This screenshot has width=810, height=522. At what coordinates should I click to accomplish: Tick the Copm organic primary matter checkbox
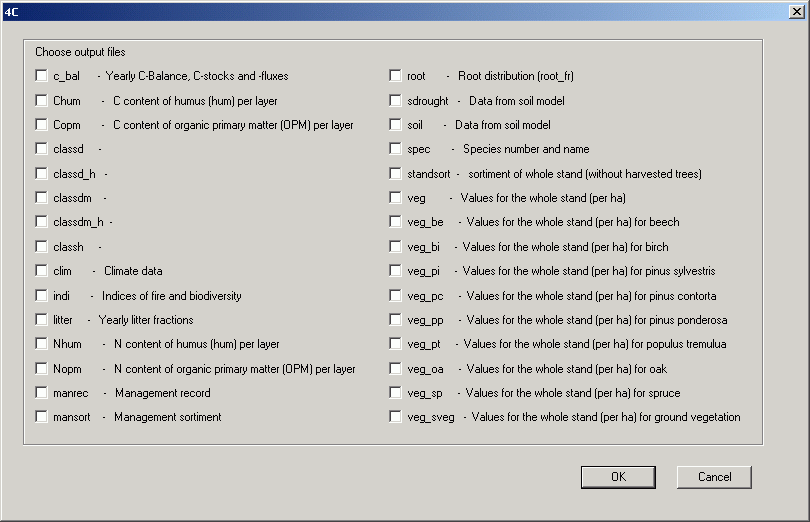[41, 125]
